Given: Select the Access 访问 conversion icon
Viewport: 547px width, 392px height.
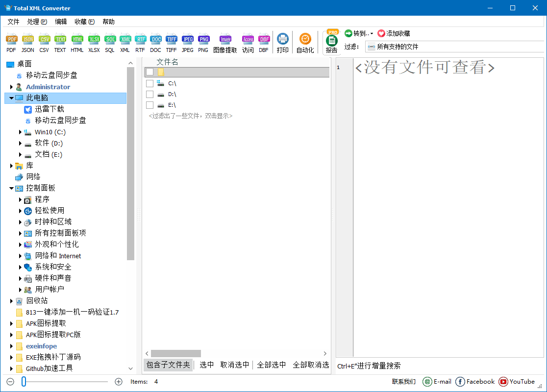Looking at the screenshot, I should (248, 43).
